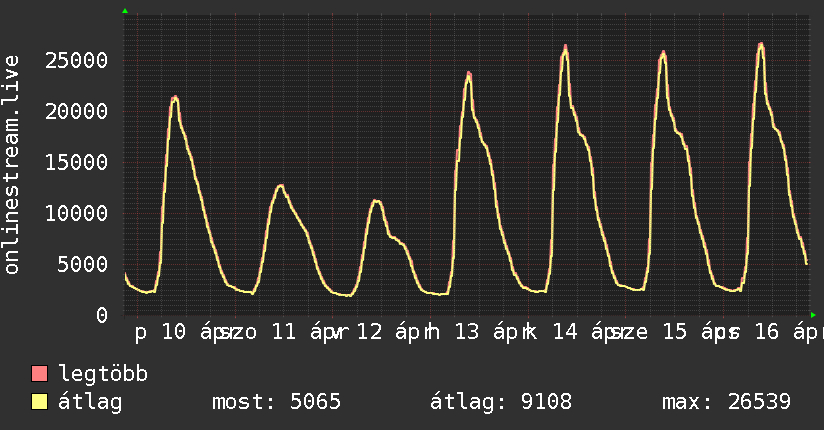
Task: Click the 'átlag: 9108' average value
Action: [x=501, y=402]
